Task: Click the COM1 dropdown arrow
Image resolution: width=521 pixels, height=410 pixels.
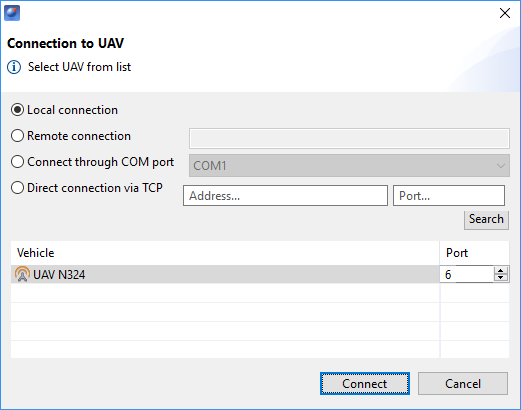Action: (x=501, y=166)
